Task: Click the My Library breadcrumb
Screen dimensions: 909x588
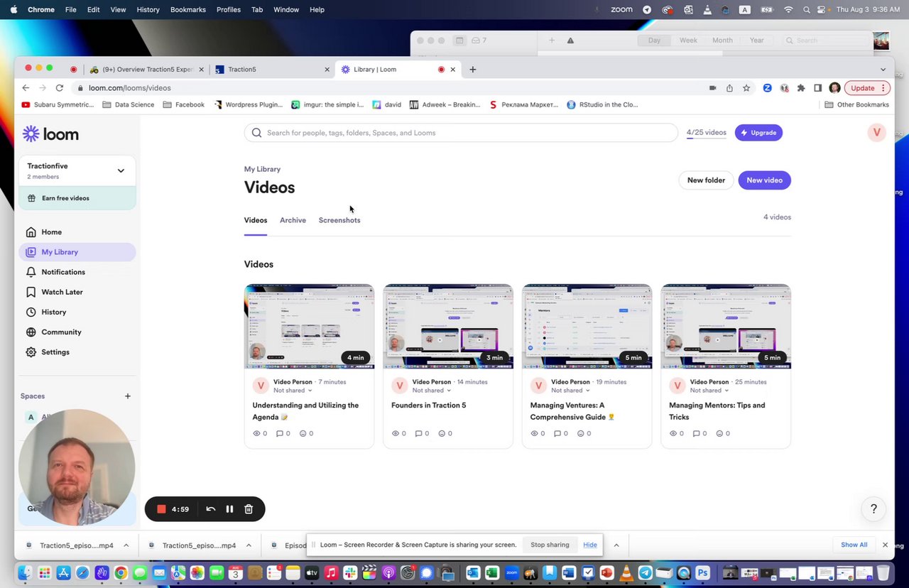Action: click(x=262, y=169)
